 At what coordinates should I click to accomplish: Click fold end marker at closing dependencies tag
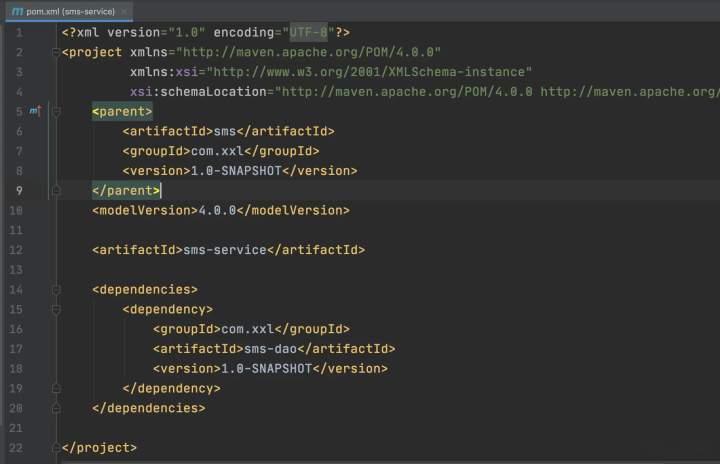tap(56, 408)
